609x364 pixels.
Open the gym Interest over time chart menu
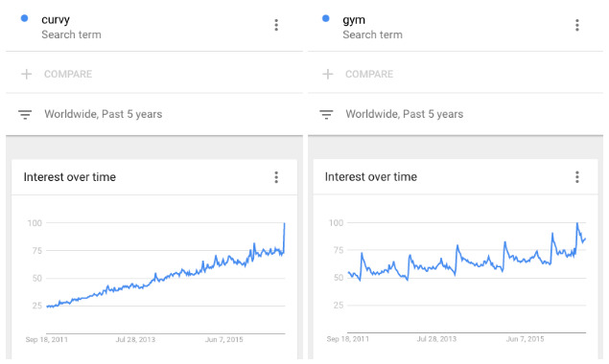(577, 177)
